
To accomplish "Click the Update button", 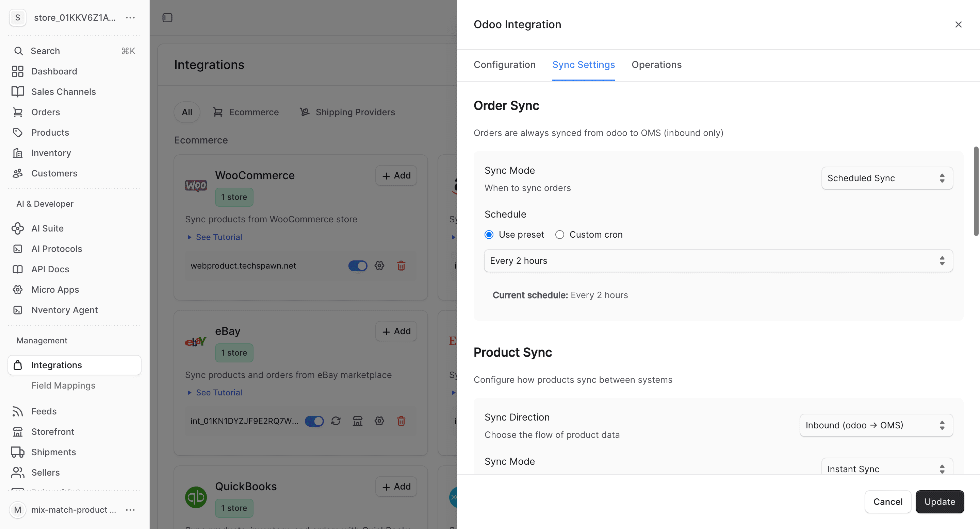I will [x=940, y=502].
